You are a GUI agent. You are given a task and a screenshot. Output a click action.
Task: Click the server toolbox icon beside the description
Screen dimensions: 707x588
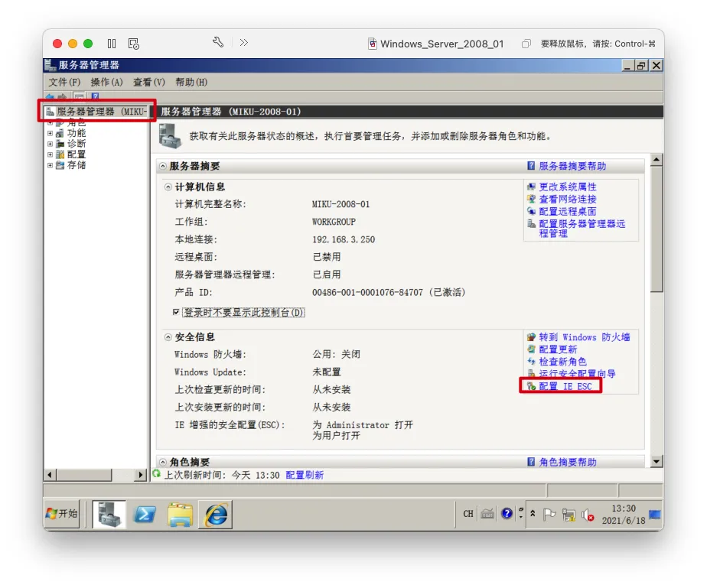coord(170,135)
